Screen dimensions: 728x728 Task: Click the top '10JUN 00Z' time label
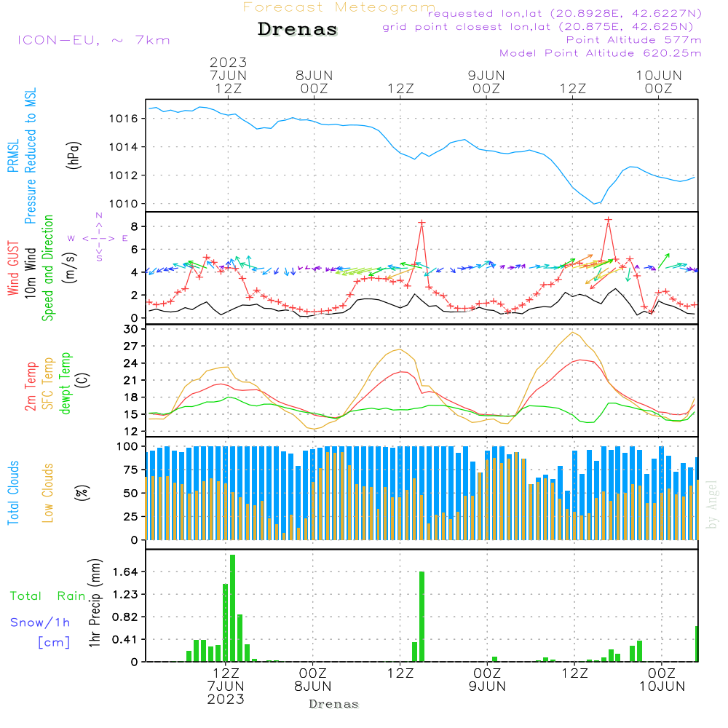point(658,82)
